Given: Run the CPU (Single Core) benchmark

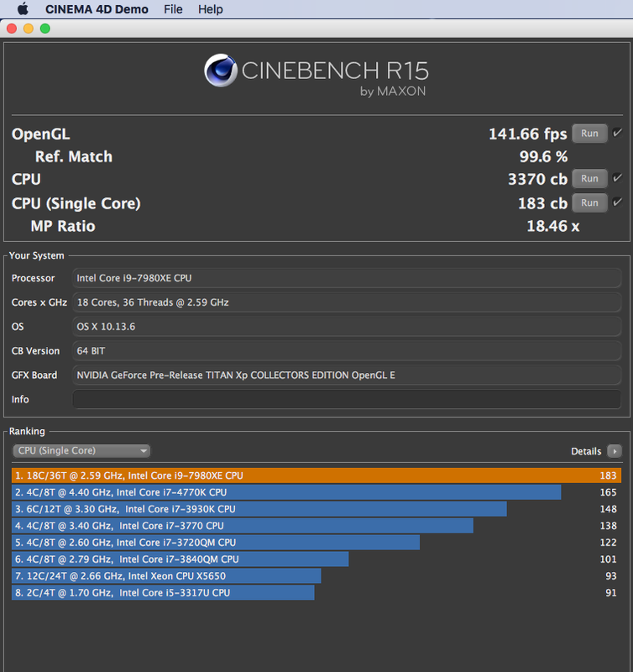Looking at the screenshot, I should tap(589, 202).
